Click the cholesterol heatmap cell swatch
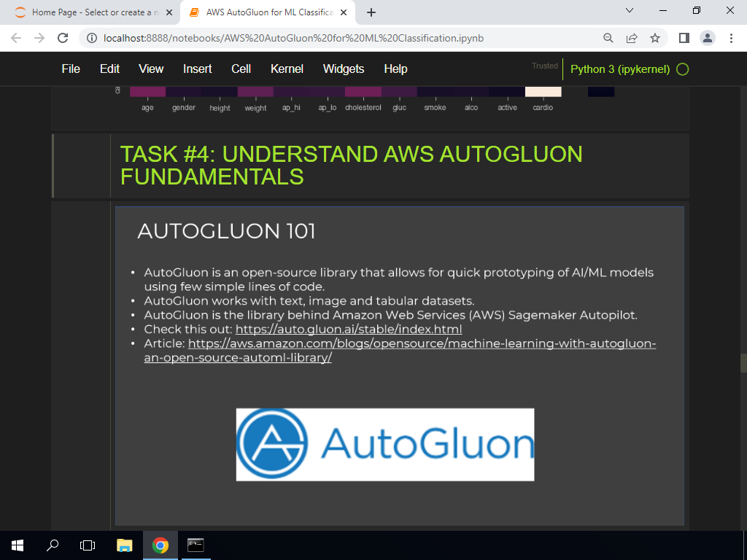The width and height of the screenshot is (747, 560). pyautogui.click(x=363, y=91)
